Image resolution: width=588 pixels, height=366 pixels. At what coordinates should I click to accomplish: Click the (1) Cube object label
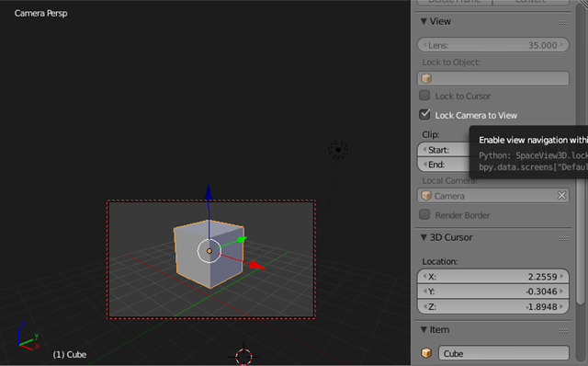tap(70, 354)
